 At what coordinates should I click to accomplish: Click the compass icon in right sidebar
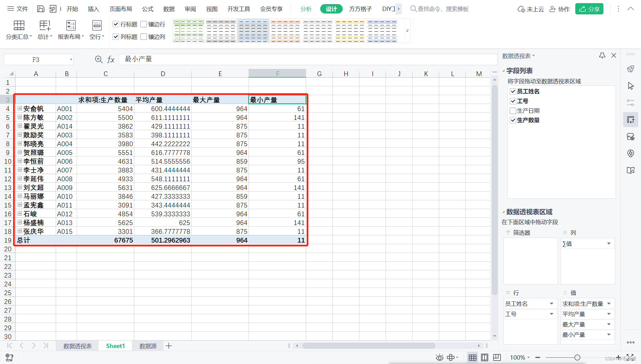(x=631, y=153)
